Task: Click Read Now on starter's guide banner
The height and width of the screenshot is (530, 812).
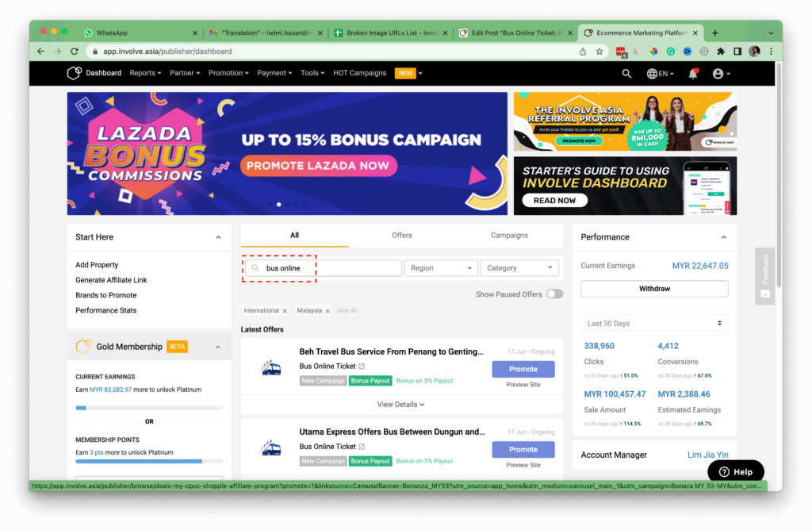Action: 554,201
